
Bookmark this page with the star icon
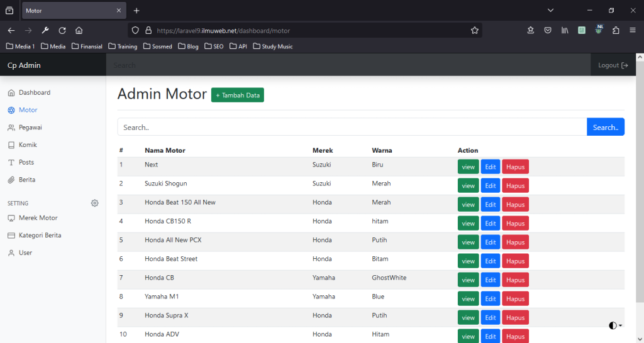(475, 30)
